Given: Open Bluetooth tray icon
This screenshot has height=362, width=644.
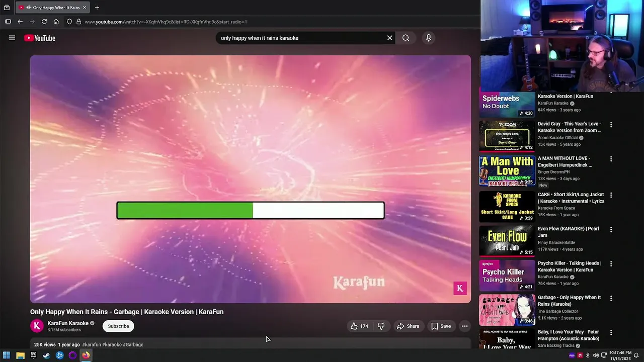Looking at the screenshot, I should 588,355.
